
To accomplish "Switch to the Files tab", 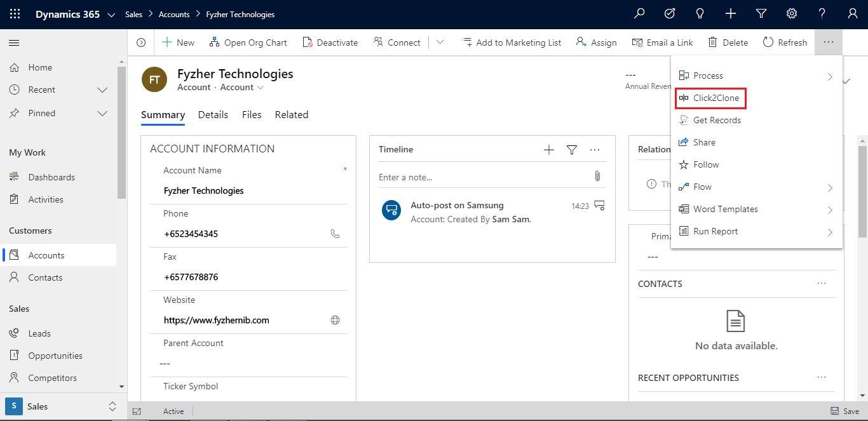I will coord(252,115).
